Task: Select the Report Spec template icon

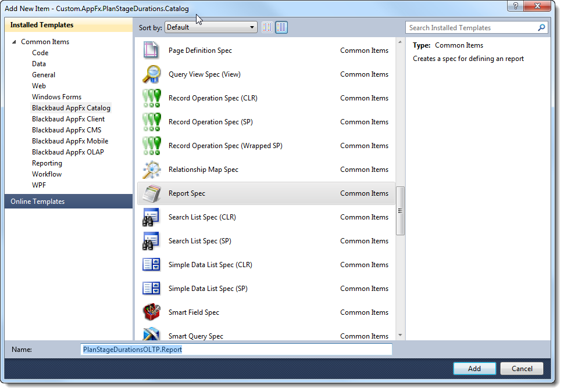Action: point(151,193)
